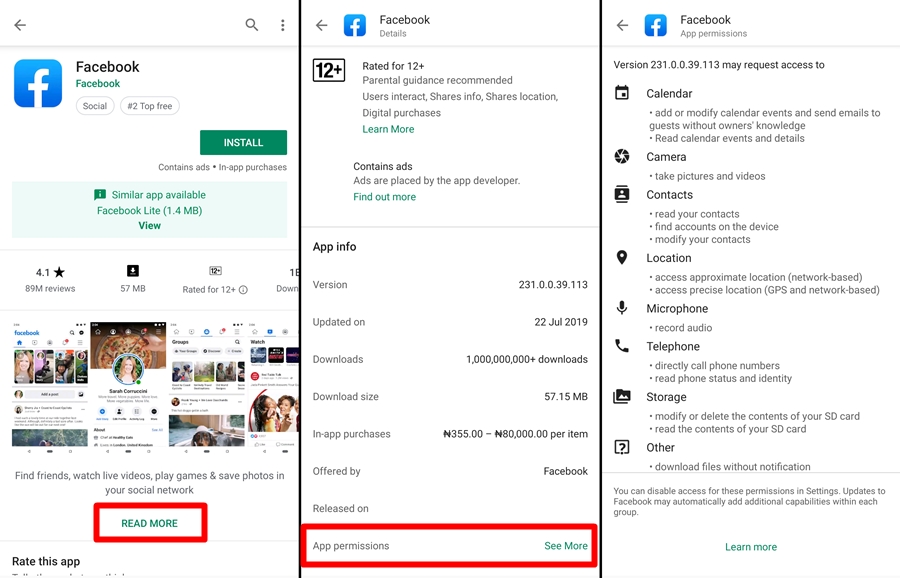Open the first Facebook feed screenshot

coord(49,388)
